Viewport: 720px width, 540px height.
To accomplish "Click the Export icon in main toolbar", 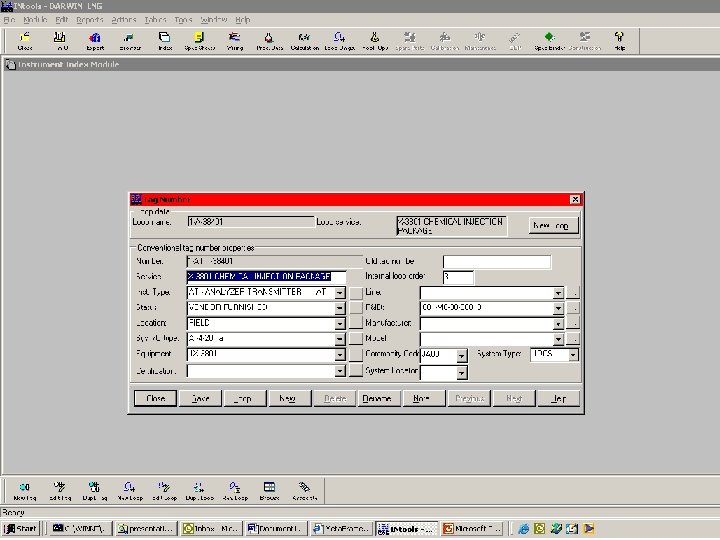I will point(95,41).
